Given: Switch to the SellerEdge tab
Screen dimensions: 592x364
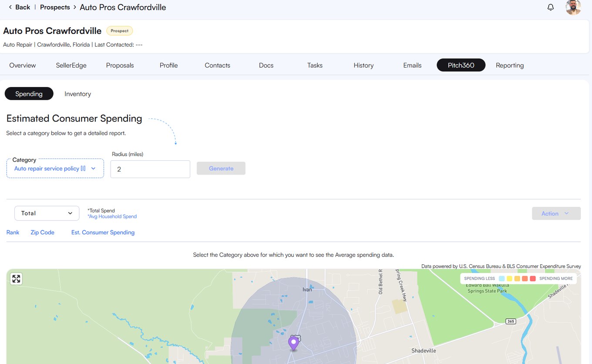Looking at the screenshot, I should tap(71, 65).
